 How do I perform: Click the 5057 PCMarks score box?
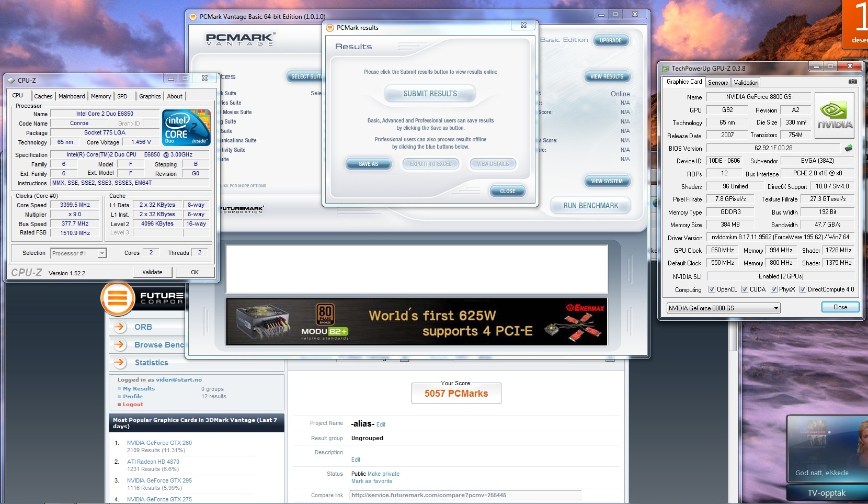tap(456, 394)
